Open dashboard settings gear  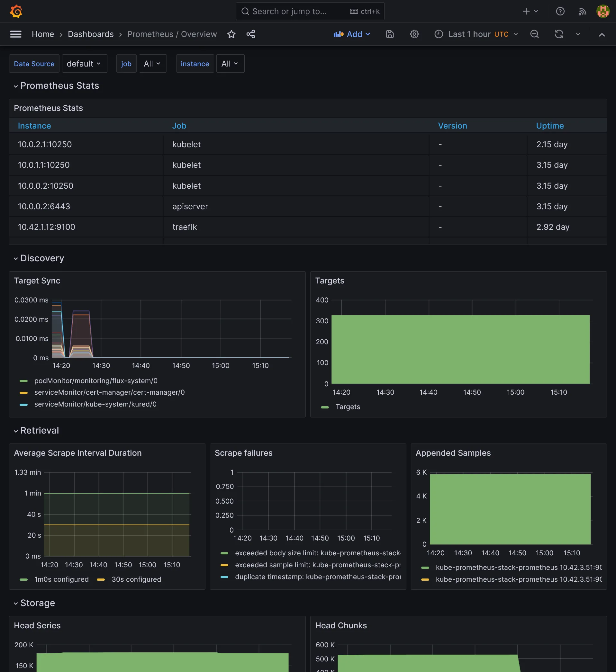tap(414, 34)
